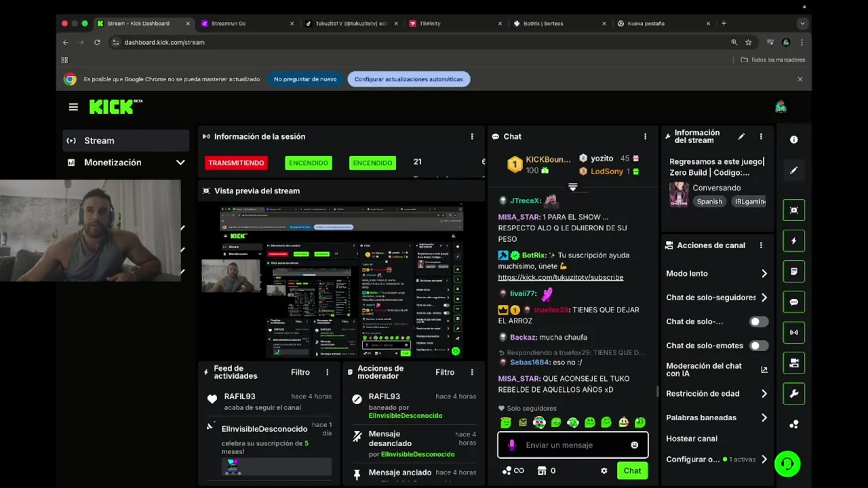The height and width of the screenshot is (488, 868).
Task: Click the three-dots cluster sidebar icon
Action: point(794,424)
